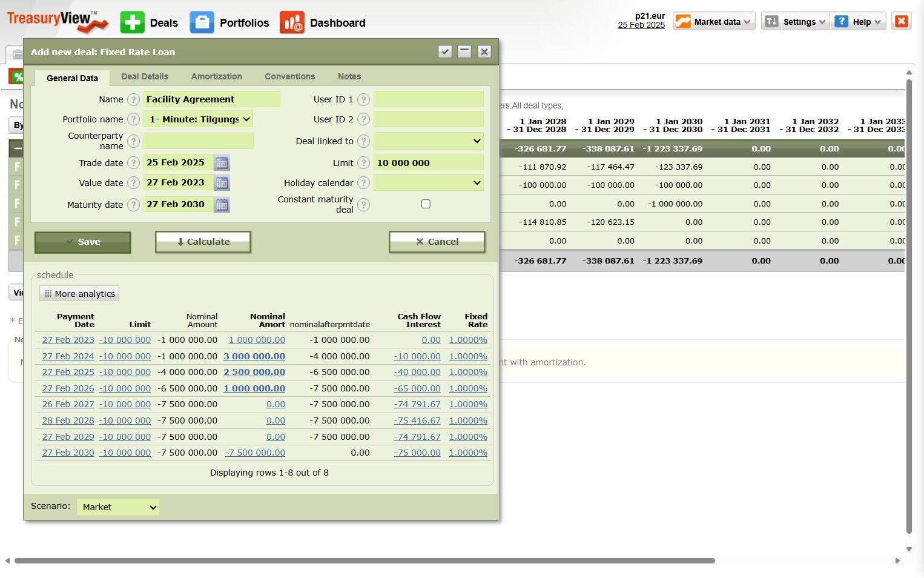Click the Name input field
This screenshot has height=578, width=924.
[x=212, y=99]
